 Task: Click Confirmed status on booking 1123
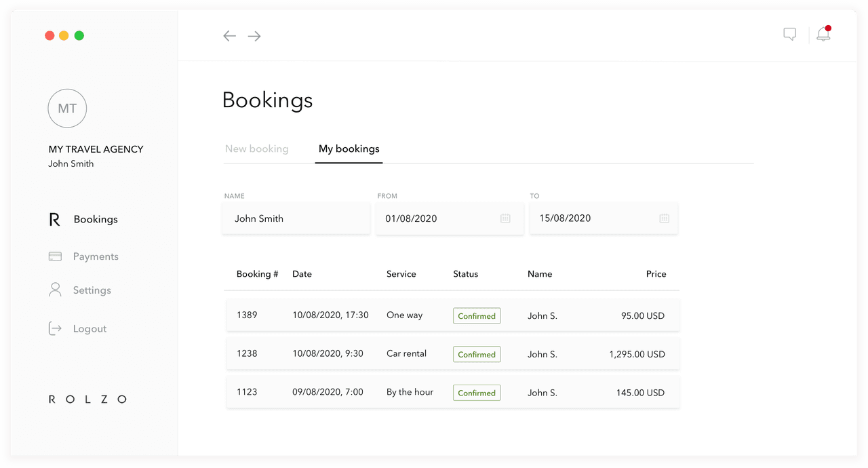(477, 393)
